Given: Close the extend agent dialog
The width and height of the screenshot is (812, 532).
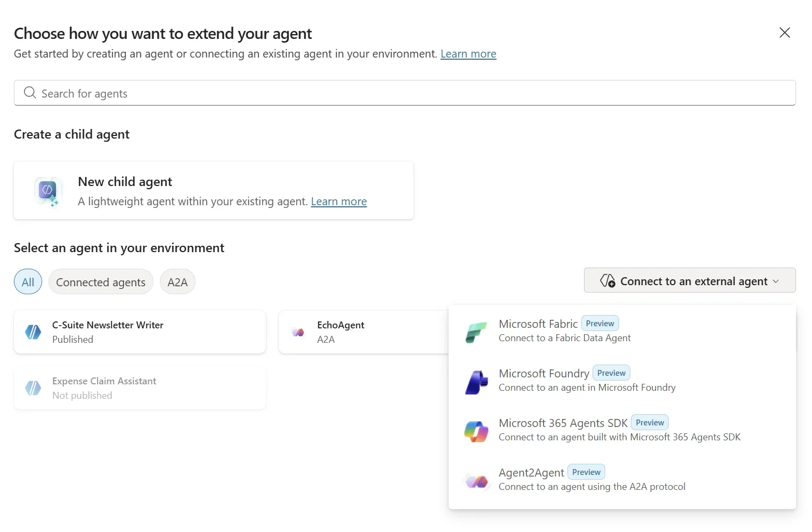Looking at the screenshot, I should pyautogui.click(x=784, y=33).
